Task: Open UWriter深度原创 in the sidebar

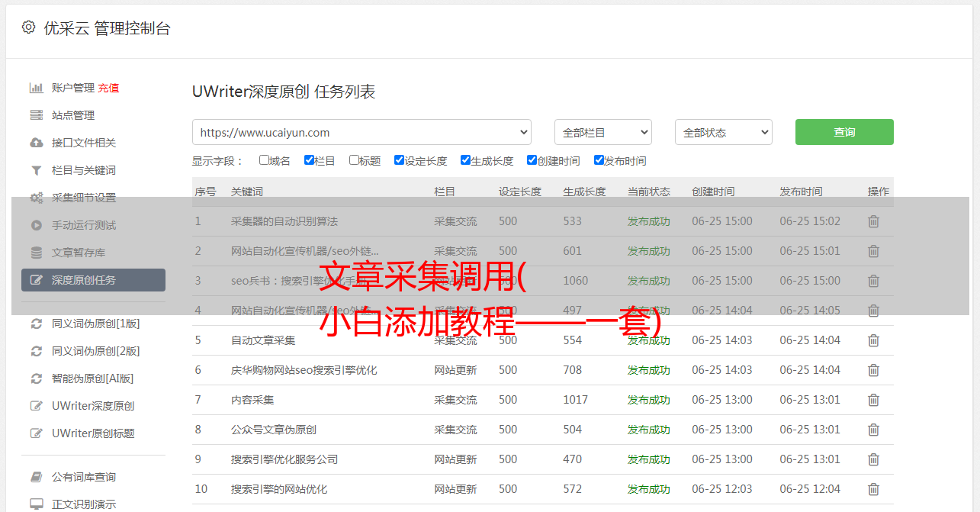Action: (x=93, y=406)
